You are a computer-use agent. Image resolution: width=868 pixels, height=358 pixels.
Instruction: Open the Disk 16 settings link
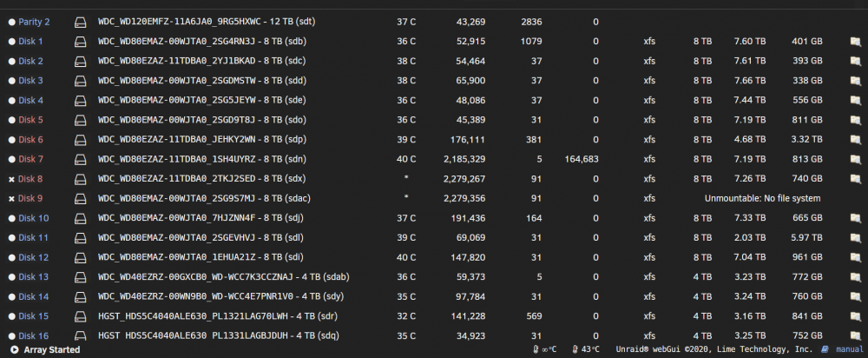(33, 335)
